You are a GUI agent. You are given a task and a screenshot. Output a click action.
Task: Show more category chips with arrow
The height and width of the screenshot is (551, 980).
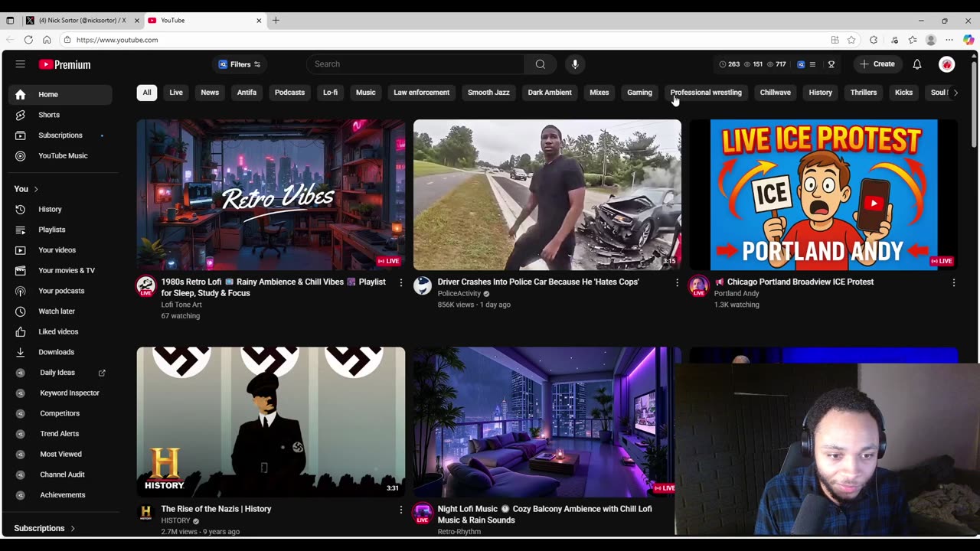pyautogui.click(x=955, y=93)
